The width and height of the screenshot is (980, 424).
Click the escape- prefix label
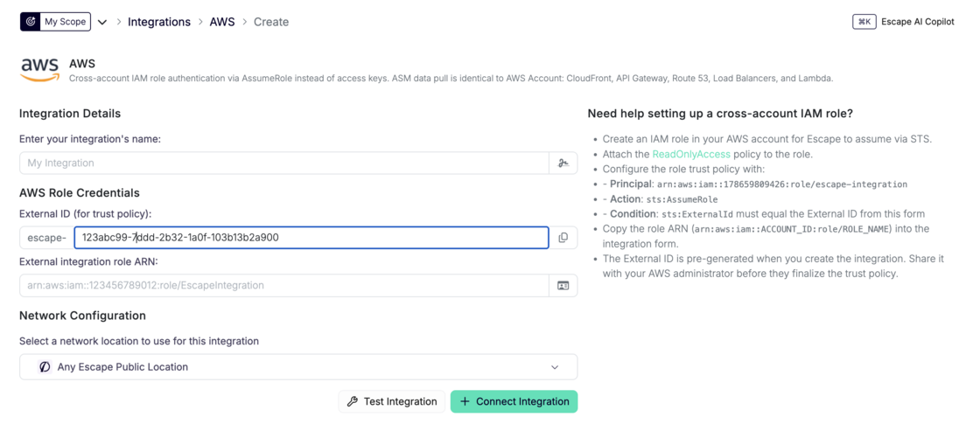point(47,237)
